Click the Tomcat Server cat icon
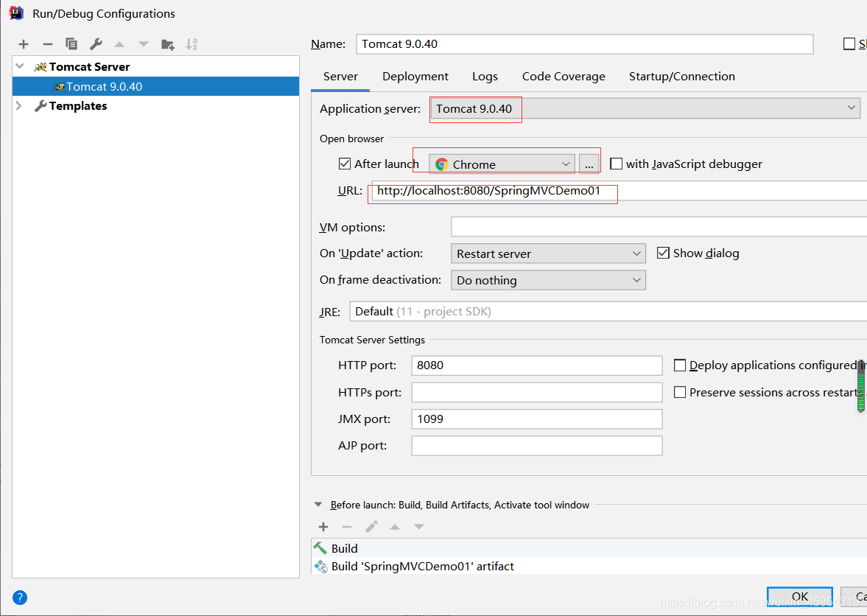867x616 pixels. pos(41,67)
